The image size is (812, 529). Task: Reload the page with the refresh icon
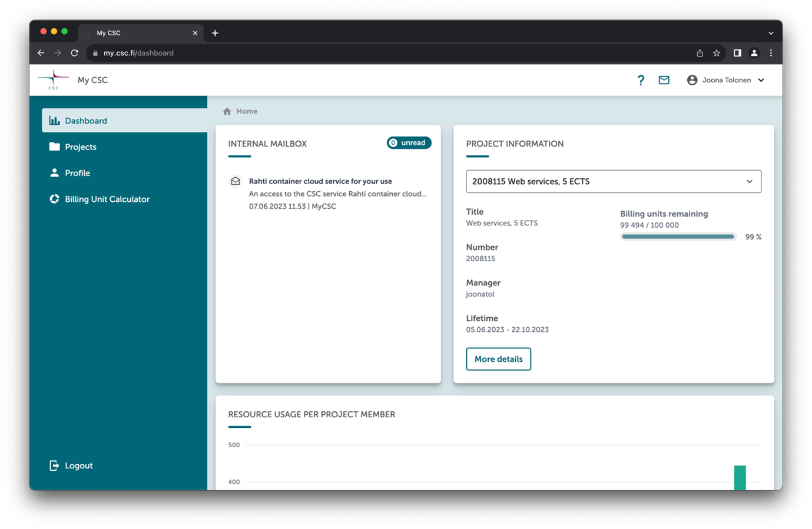click(x=75, y=53)
